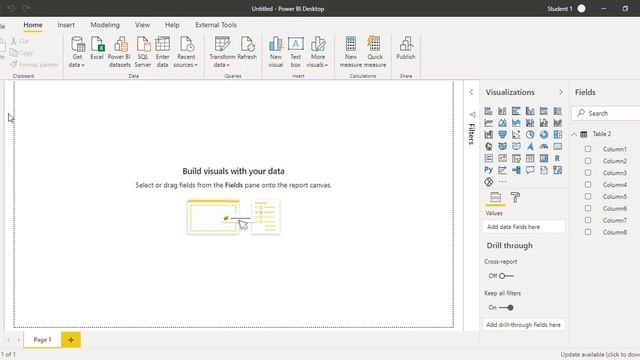Choose the Card visual

click(558, 146)
